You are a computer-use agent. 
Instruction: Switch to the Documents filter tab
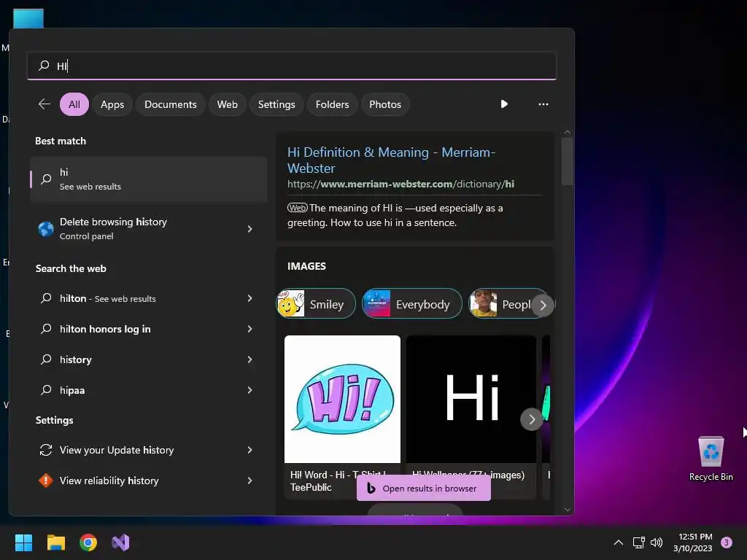coord(171,104)
